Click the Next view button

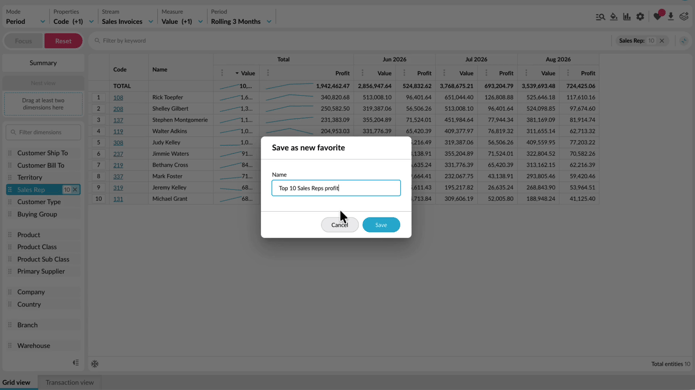[43, 83]
